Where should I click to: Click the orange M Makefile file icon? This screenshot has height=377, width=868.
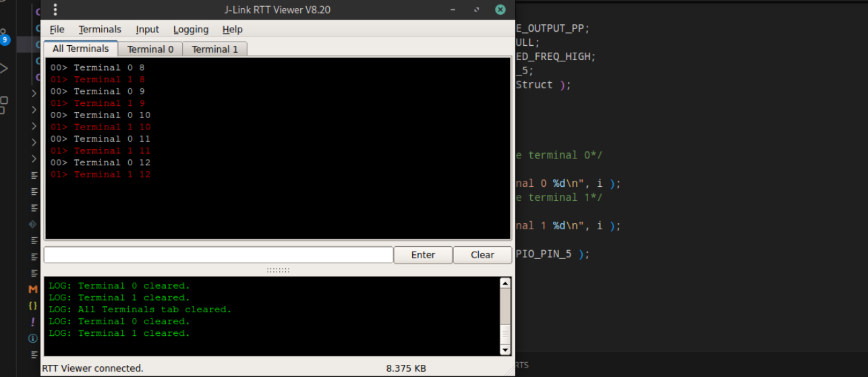33,289
